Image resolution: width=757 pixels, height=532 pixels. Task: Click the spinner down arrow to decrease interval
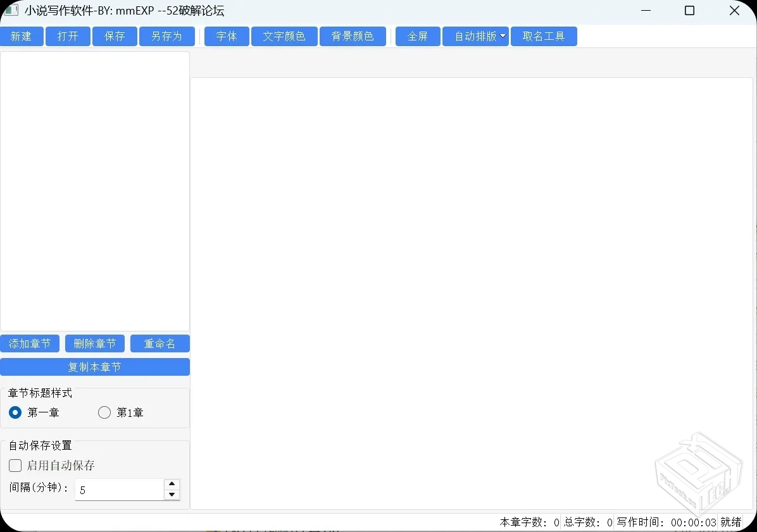click(172, 494)
